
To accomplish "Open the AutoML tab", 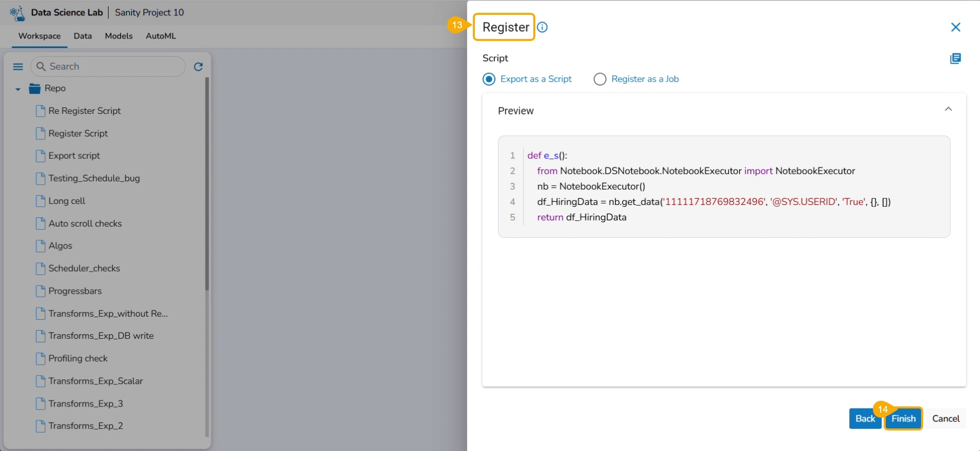I will point(160,36).
